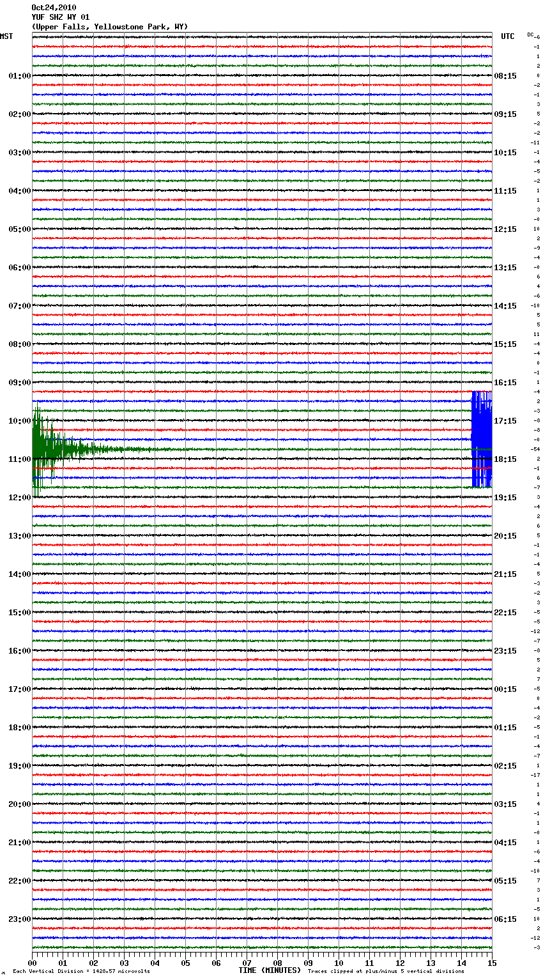Viewport: 543px width, 980px height.
Task: Click the 13:15 UTC time label
Action: [505, 268]
